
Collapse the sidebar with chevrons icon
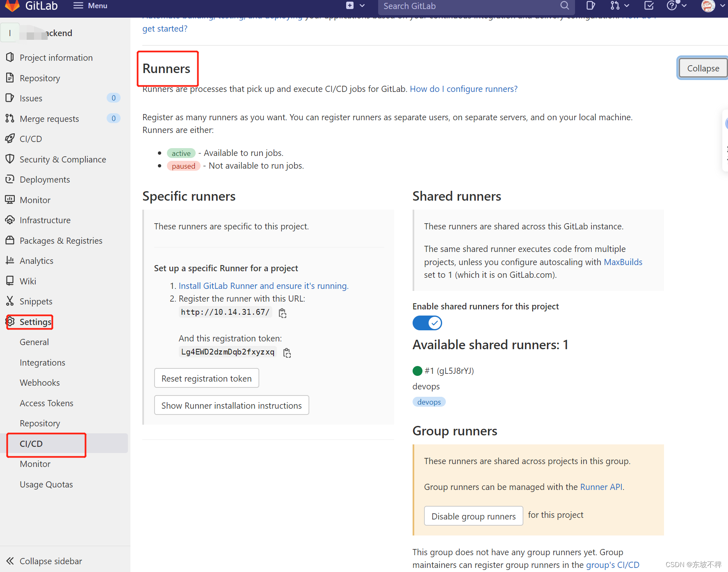10,561
